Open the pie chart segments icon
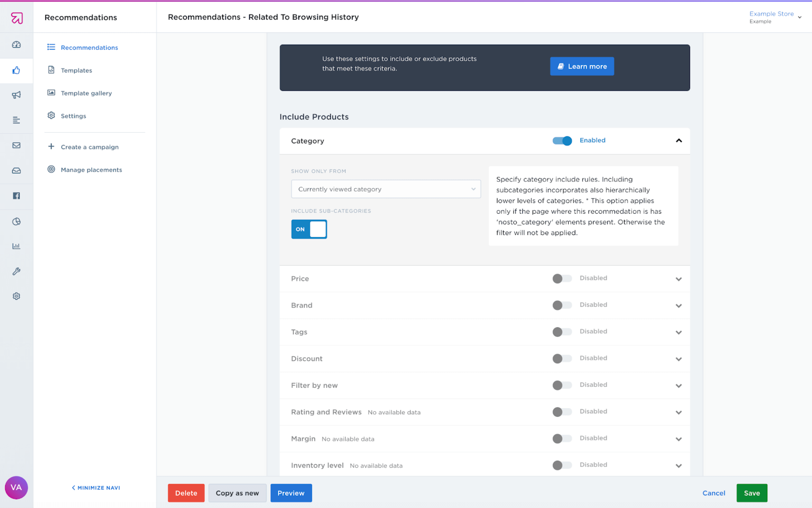The width and height of the screenshot is (812, 508). pyautogui.click(x=16, y=222)
